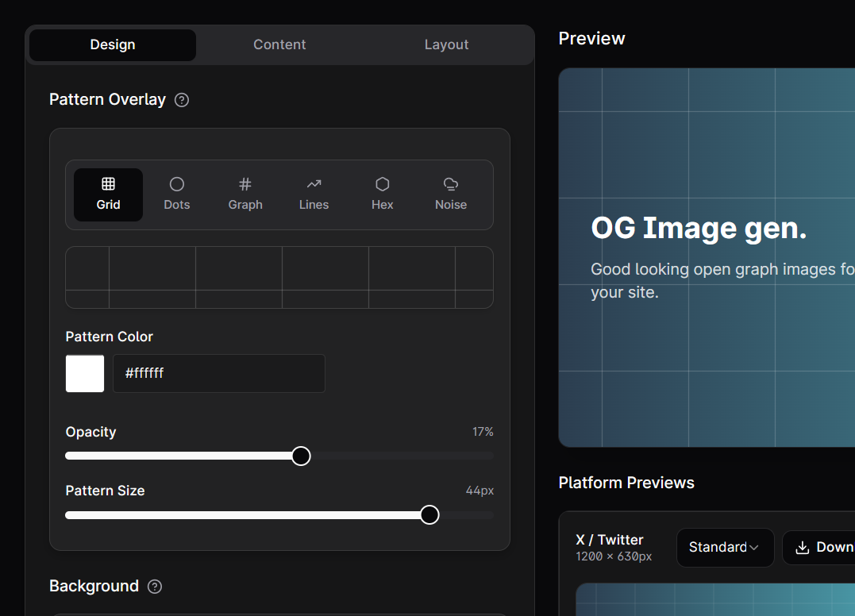Select the Grid pattern option
Screen dimensions: 855x616
[x=108, y=194]
